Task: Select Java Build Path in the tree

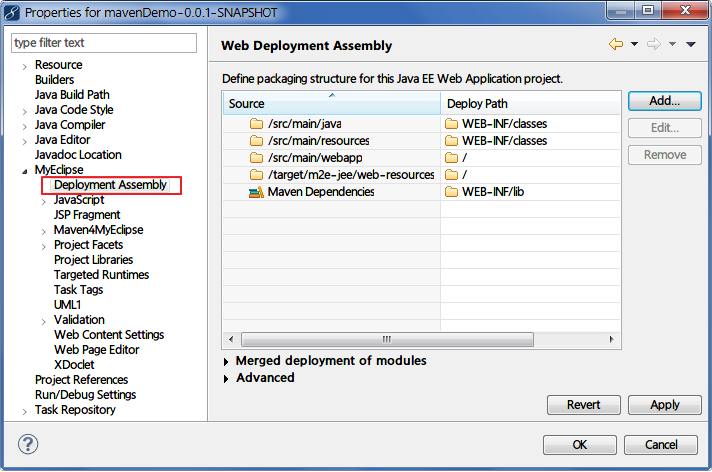Action: [72, 95]
